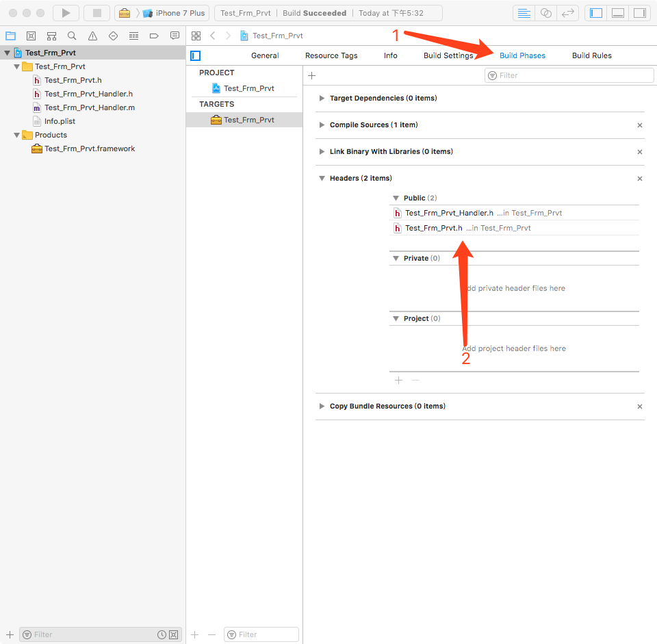The width and height of the screenshot is (657, 644).
Task: Filter files in the project navigator
Action: point(101,635)
